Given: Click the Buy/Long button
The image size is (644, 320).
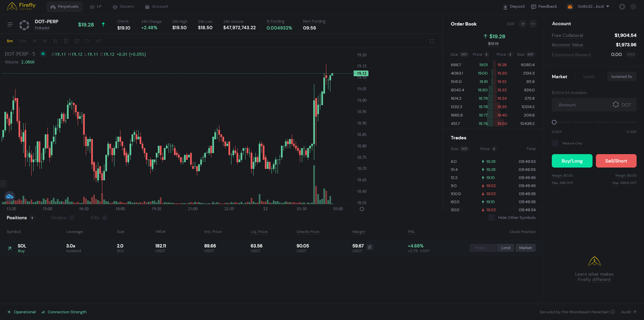Looking at the screenshot, I should [x=572, y=161].
